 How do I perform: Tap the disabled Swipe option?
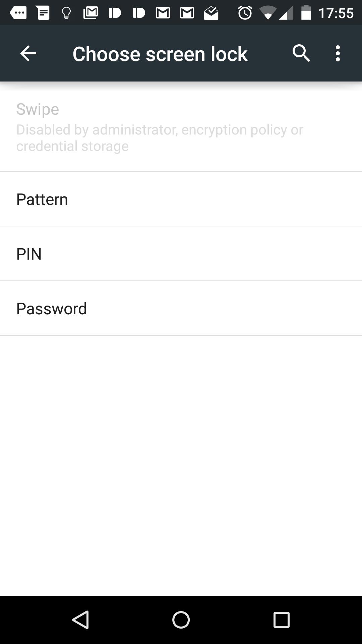[181, 127]
